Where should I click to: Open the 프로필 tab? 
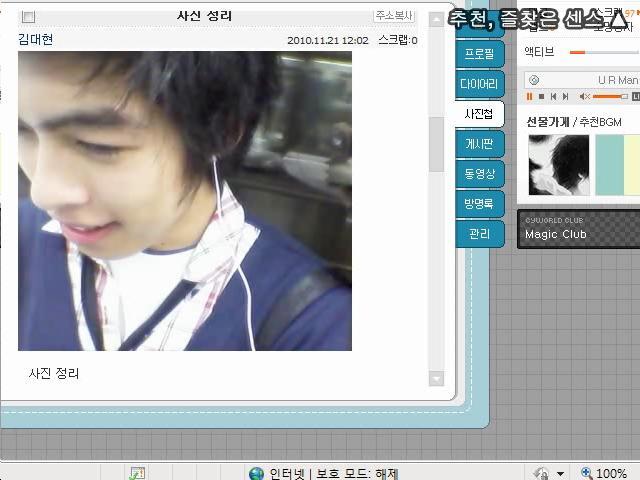(479, 53)
